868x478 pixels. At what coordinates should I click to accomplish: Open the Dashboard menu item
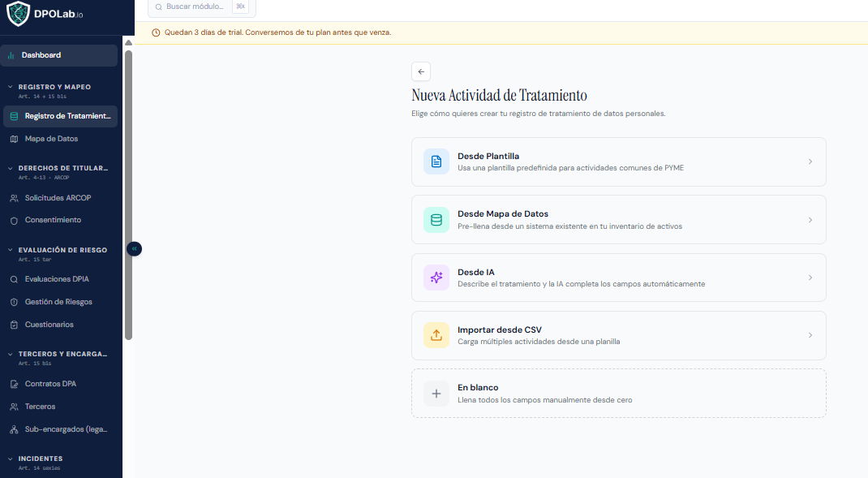tap(59, 55)
